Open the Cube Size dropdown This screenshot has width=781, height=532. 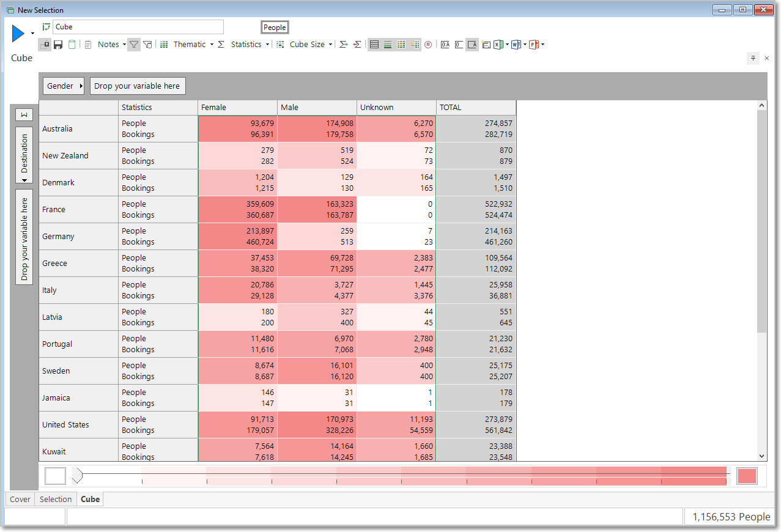click(x=311, y=45)
